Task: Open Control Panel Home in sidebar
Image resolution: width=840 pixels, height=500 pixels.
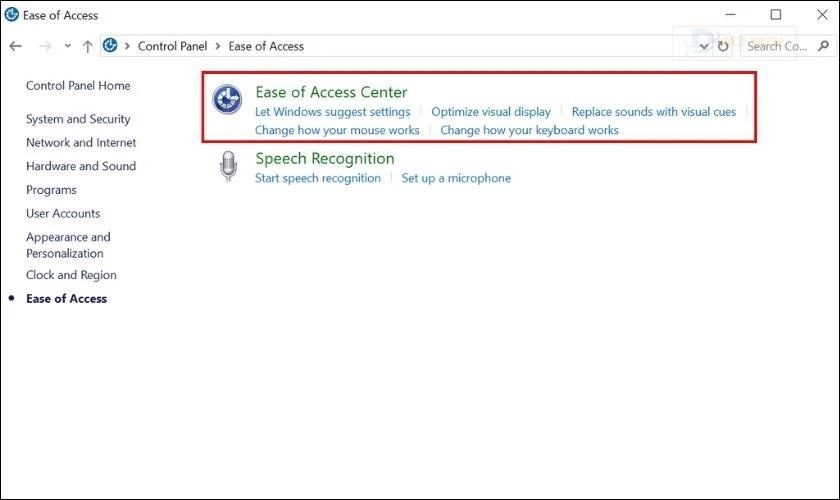Action: 78,86
